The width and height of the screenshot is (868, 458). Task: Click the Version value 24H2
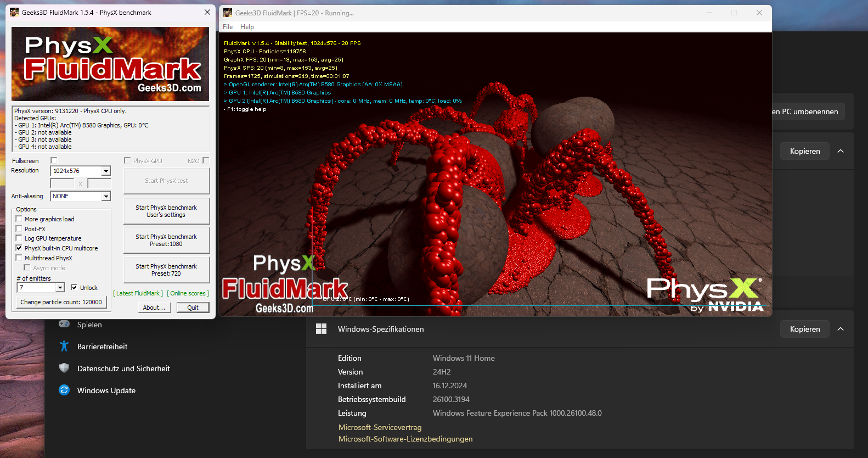click(442, 372)
